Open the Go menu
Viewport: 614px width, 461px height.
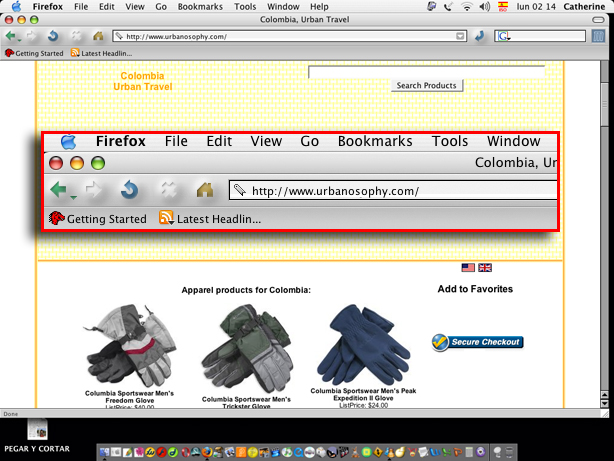coord(161,6)
